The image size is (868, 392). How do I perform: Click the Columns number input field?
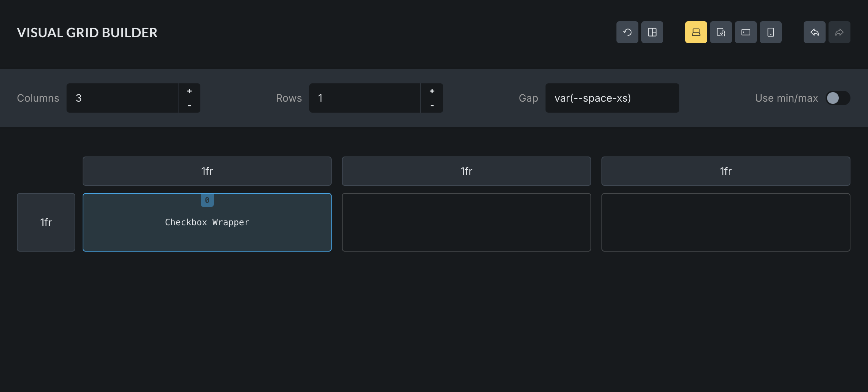click(122, 98)
